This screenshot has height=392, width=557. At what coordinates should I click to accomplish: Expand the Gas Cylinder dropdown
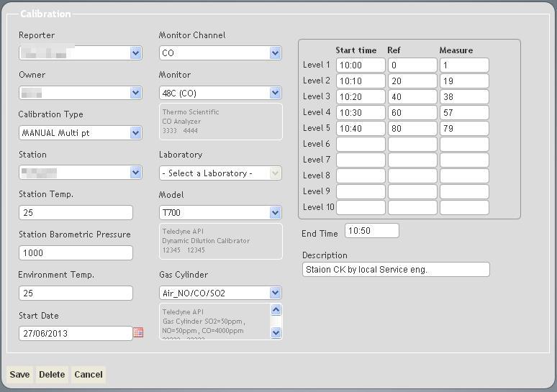275,293
